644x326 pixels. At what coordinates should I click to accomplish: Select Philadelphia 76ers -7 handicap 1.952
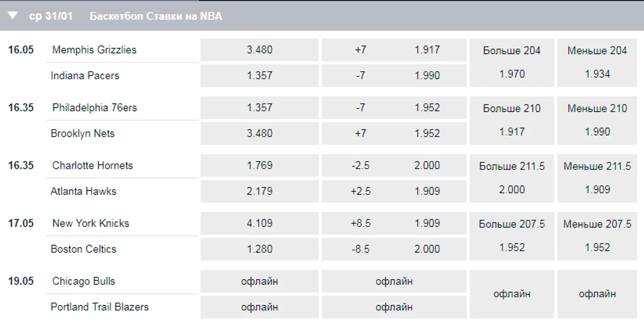393,107
